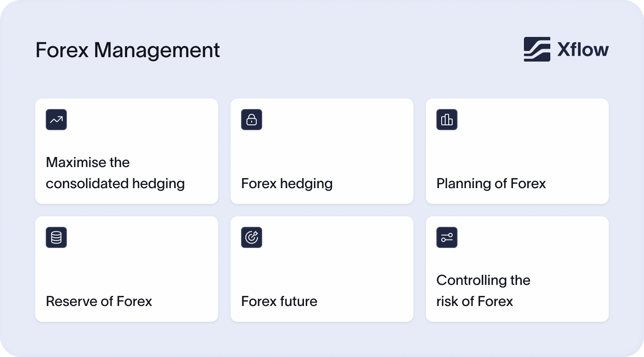Image resolution: width=644 pixels, height=357 pixels.
Task: Click the Xflow wave logo icon
Action: click(537, 49)
